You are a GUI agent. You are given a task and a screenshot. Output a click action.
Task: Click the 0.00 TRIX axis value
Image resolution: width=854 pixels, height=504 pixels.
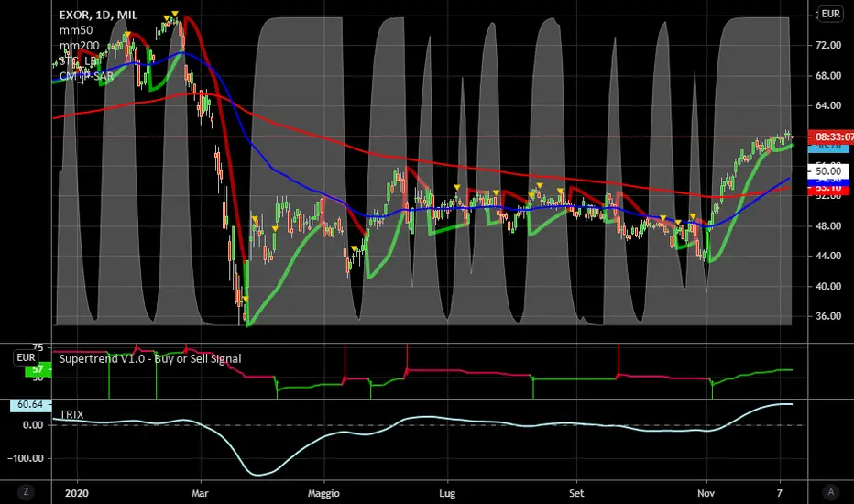[x=33, y=425]
